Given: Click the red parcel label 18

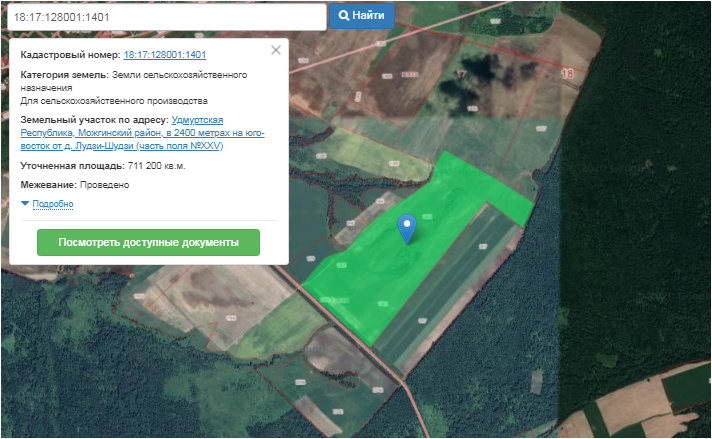Looking at the screenshot, I should pos(568,74).
